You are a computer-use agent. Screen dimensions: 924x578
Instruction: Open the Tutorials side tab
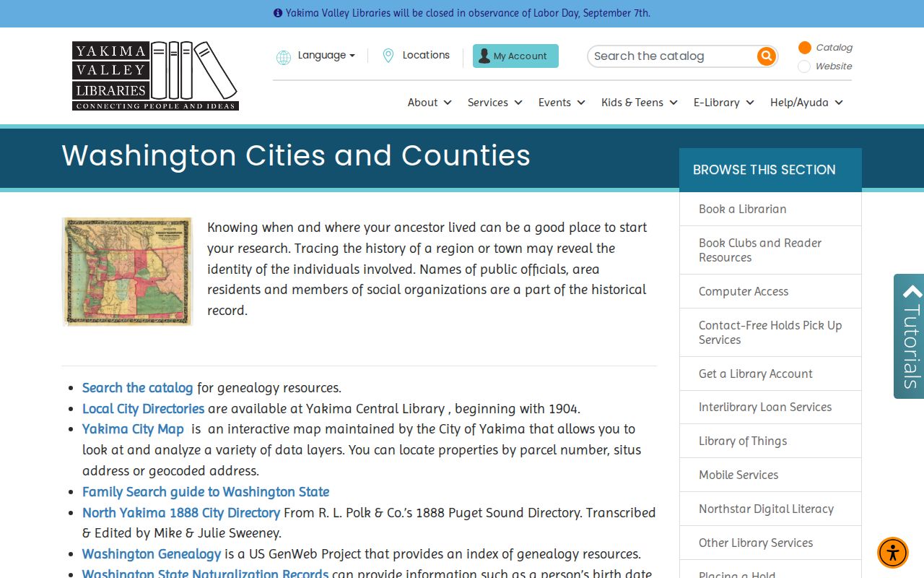909,336
